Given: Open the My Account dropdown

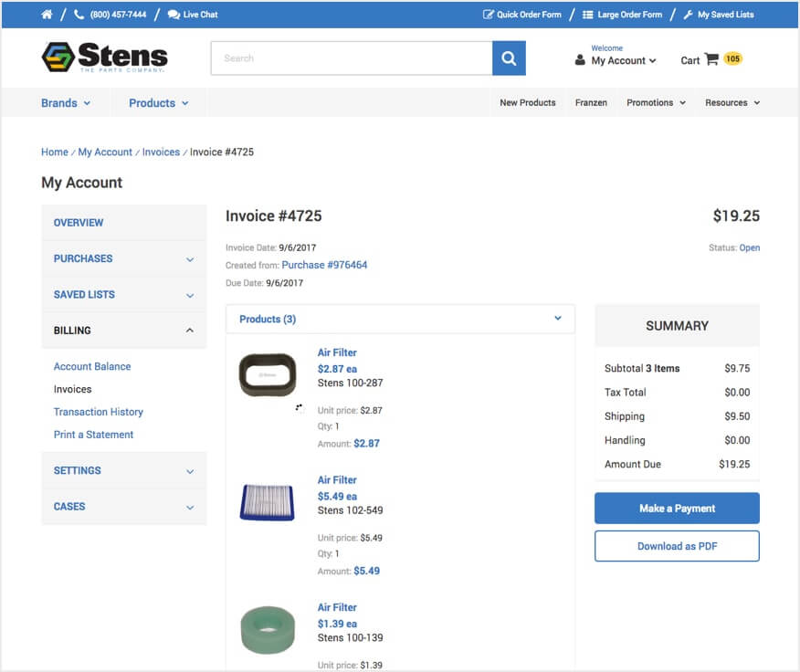Looking at the screenshot, I should tap(622, 60).
